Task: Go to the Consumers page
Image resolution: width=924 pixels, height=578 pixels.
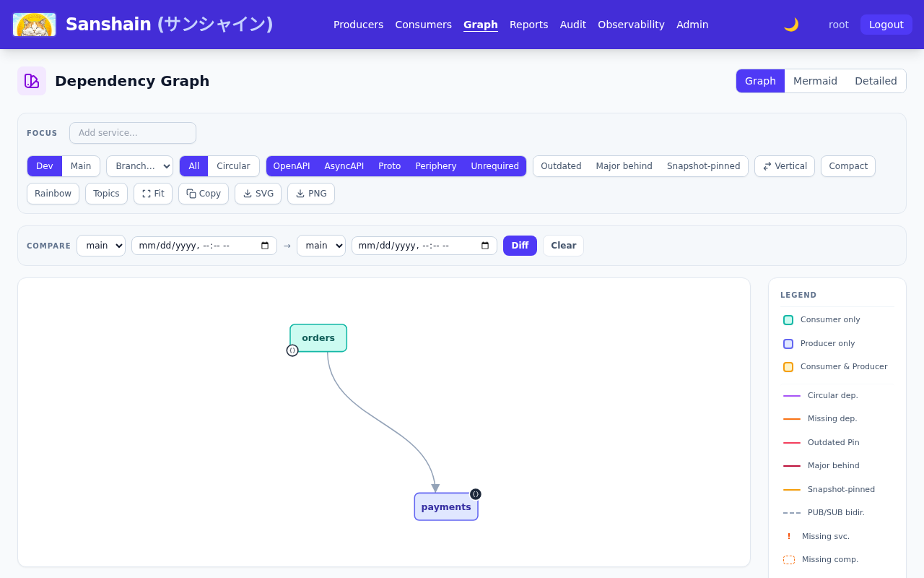Action: pos(424,25)
